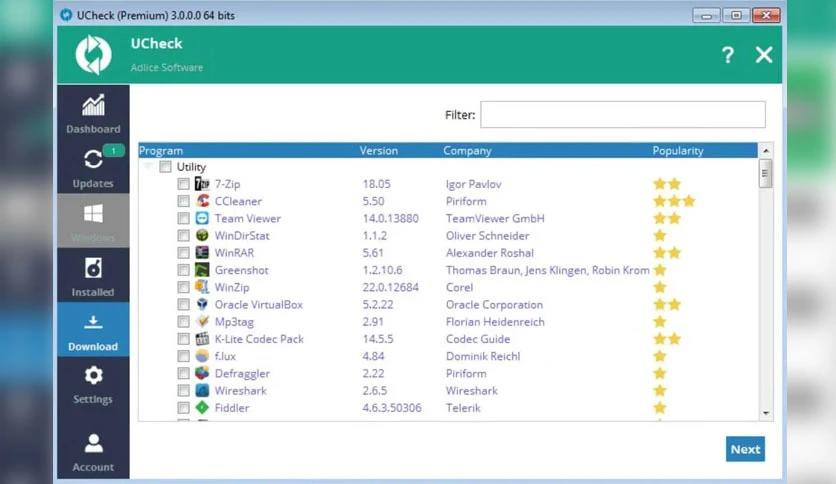Open the Account section
This screenshot has height=484, width=836.
tap(93, 452)
